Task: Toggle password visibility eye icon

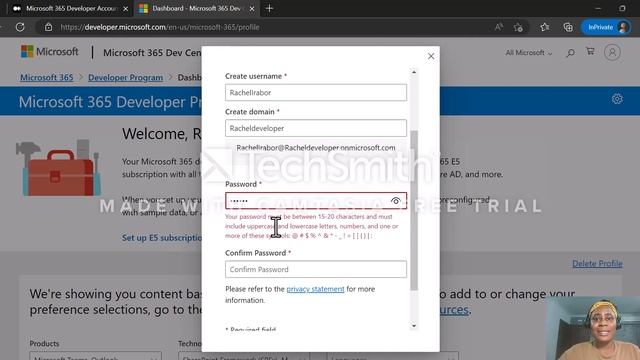Action: point(396,201)
